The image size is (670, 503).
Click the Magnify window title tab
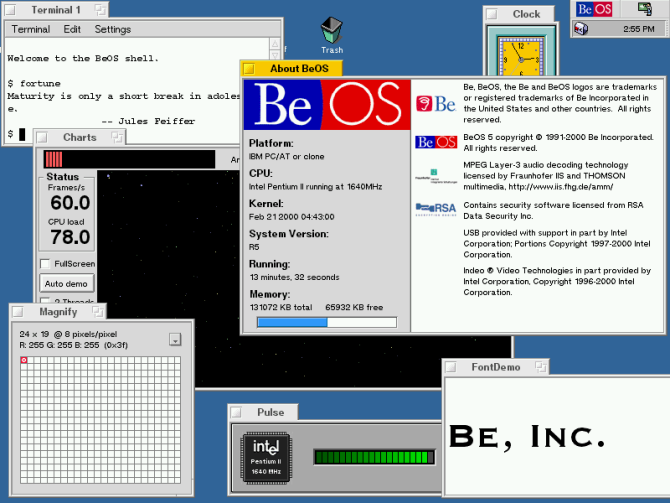(x=58, y=312)
